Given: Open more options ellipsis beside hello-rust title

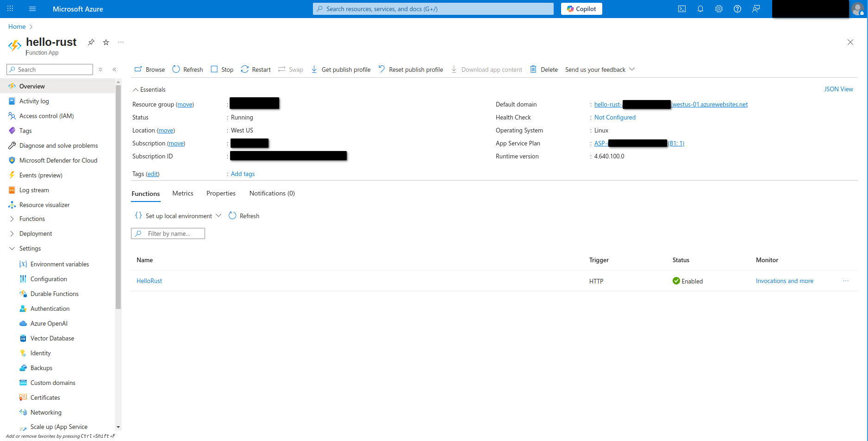Looking at the screenshot, I should [x=121, y=42].
